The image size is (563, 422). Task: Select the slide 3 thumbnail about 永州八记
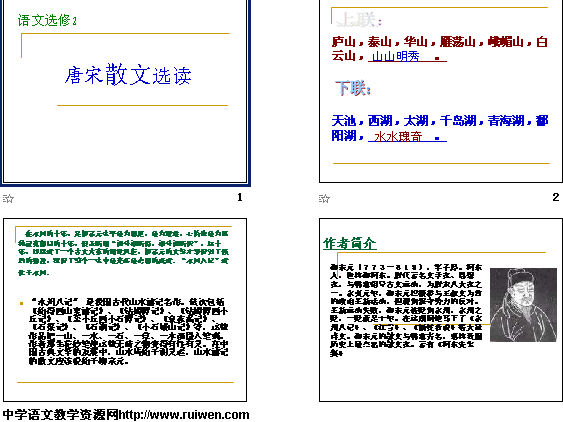click(x=125, y=310)
